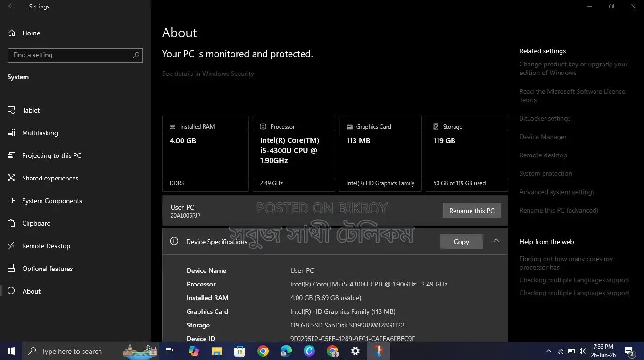Click the Find a setting search box
644x360 pixels.
pos(75,55)
